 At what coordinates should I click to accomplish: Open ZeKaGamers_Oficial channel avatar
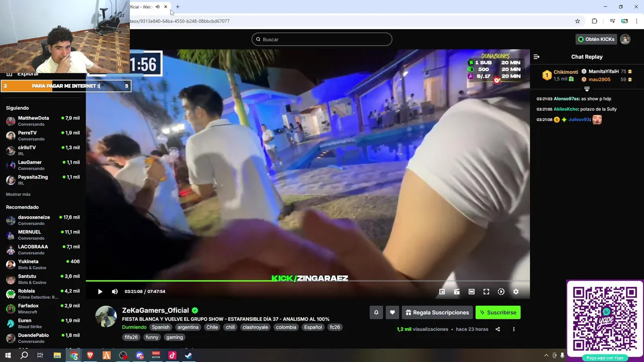coord(106,316)
